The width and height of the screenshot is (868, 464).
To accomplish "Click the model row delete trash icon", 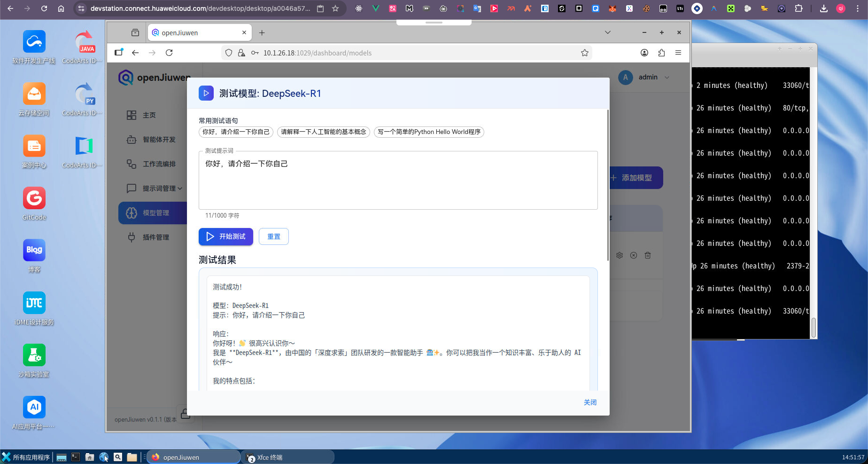I will point(648,255).
